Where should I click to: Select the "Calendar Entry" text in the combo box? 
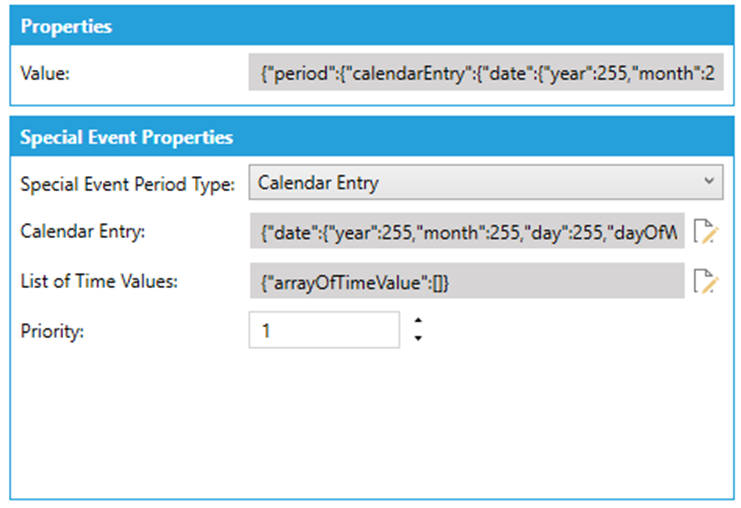318,182
